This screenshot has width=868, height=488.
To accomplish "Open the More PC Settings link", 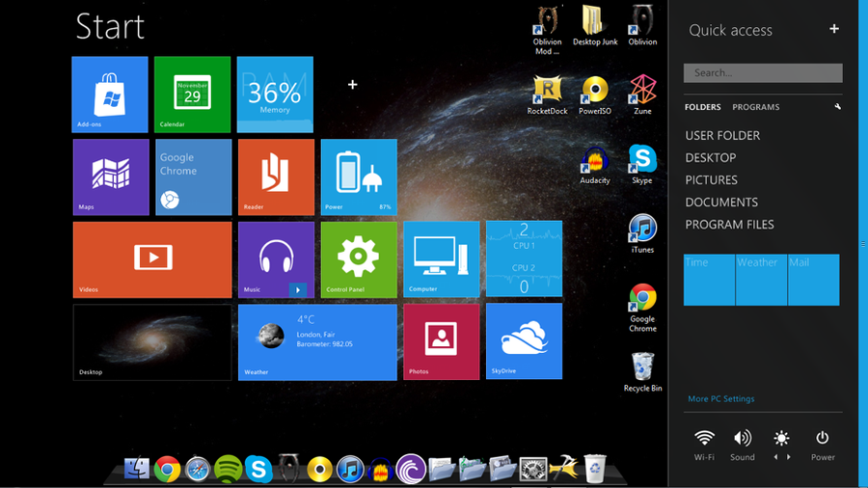I will tap(721, 398).
